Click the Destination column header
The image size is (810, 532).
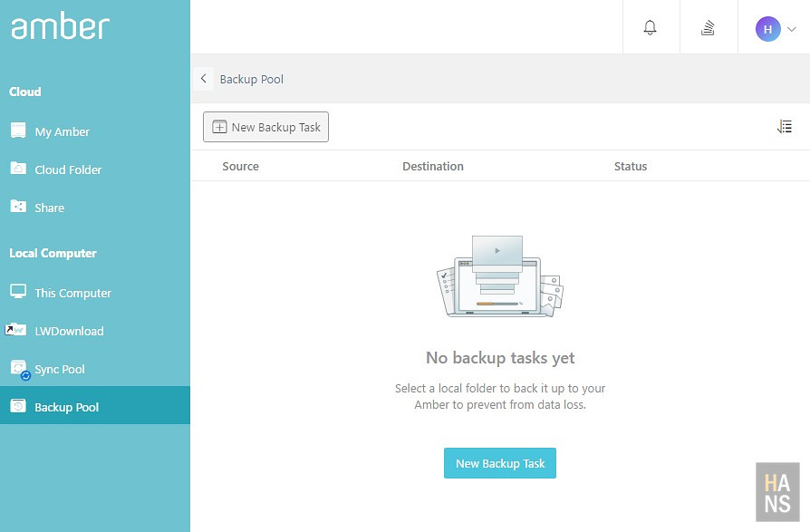pyautogui.click(x=433, y=167)
